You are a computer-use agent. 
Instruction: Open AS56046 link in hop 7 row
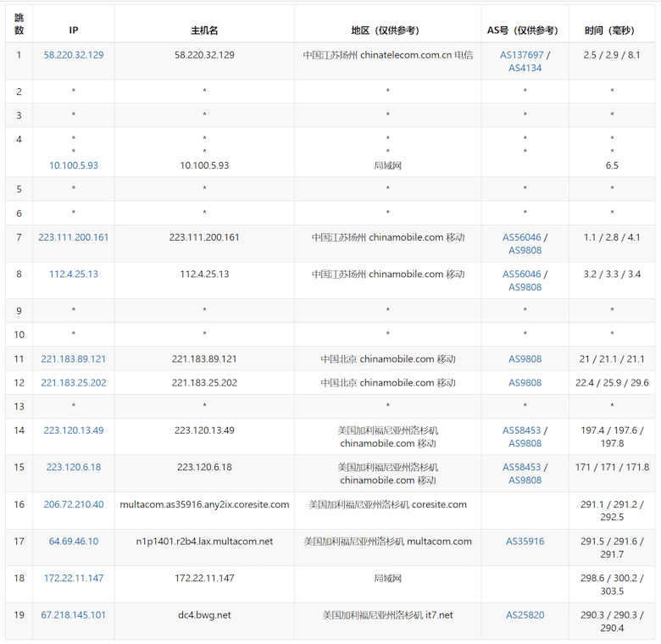(x=522, y=237)
